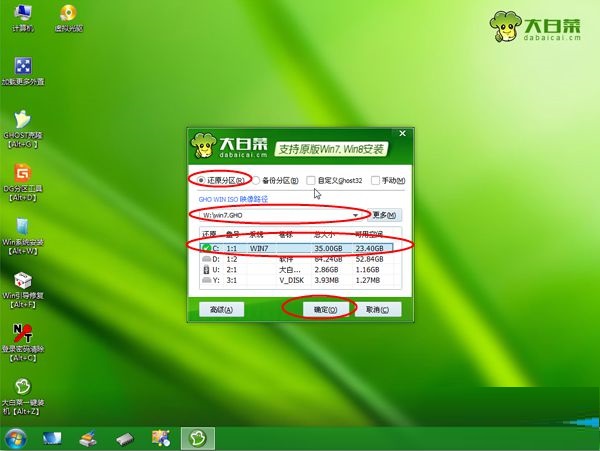600x451 pixels.
Task: Enable the 自定义Ghost32 checkbox
Action: [x=312, y=181]
